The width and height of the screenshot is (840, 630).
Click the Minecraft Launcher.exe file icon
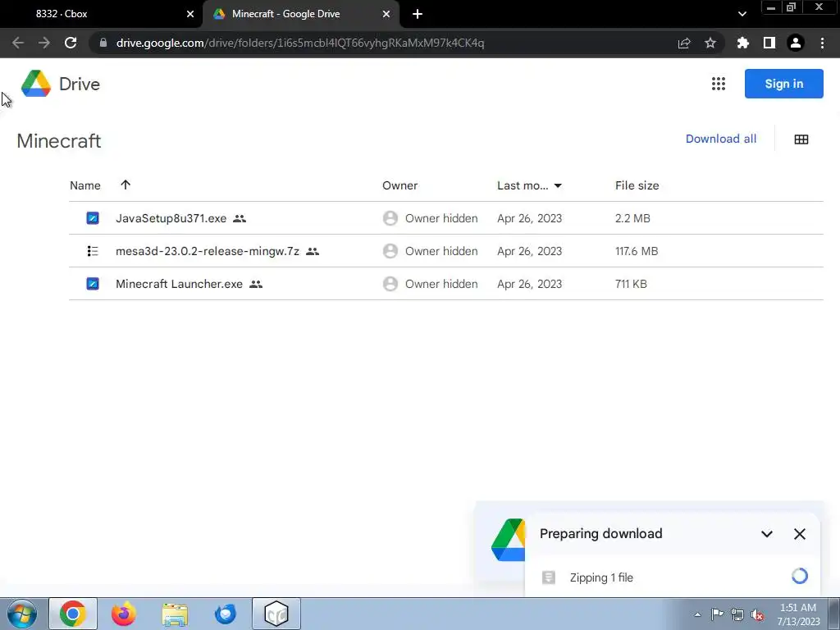[93, 283]
